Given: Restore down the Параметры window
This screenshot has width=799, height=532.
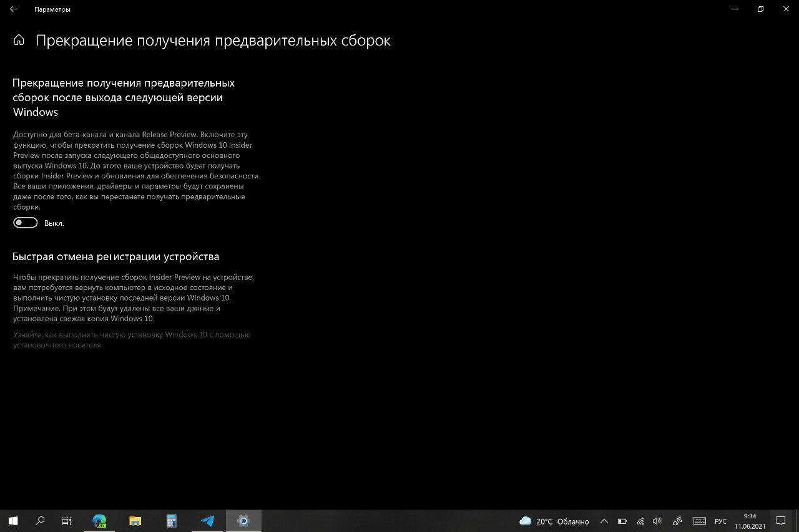Looking at the screenshot, I should tap(760, 9).
